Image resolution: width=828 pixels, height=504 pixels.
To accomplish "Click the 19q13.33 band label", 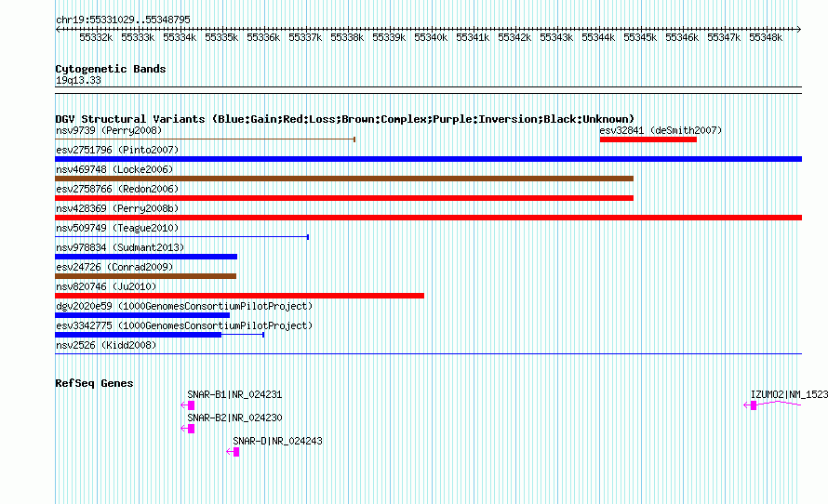I will click(78, 80).
